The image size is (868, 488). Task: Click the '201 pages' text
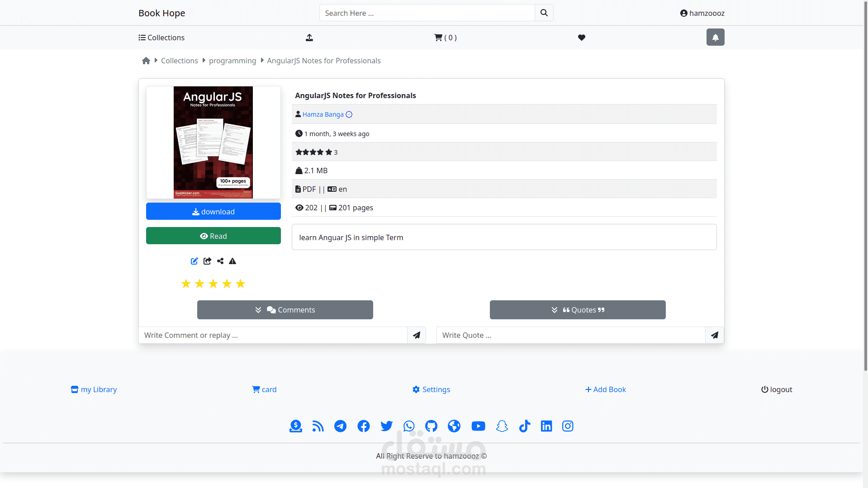coord(356,208)
